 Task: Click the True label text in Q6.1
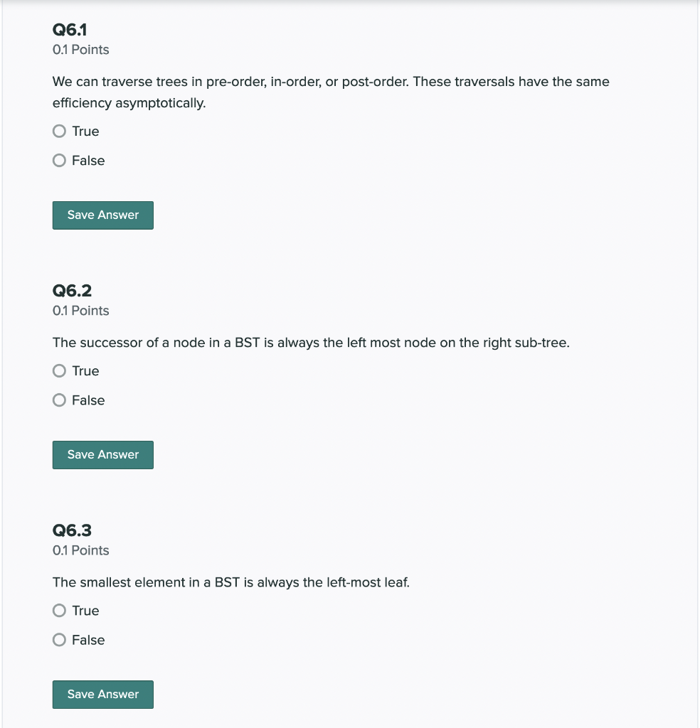[85, 131]
